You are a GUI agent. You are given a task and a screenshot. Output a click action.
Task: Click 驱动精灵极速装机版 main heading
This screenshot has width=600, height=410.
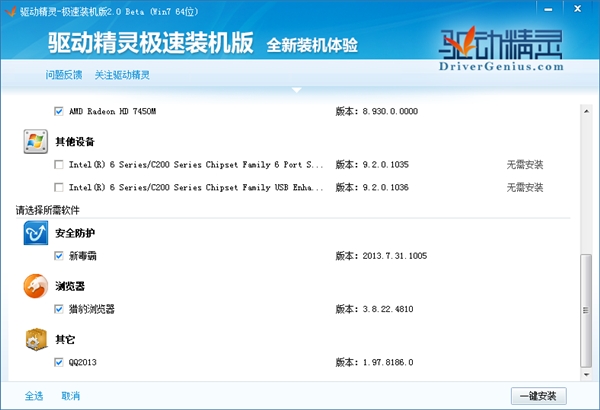[151, 42]
